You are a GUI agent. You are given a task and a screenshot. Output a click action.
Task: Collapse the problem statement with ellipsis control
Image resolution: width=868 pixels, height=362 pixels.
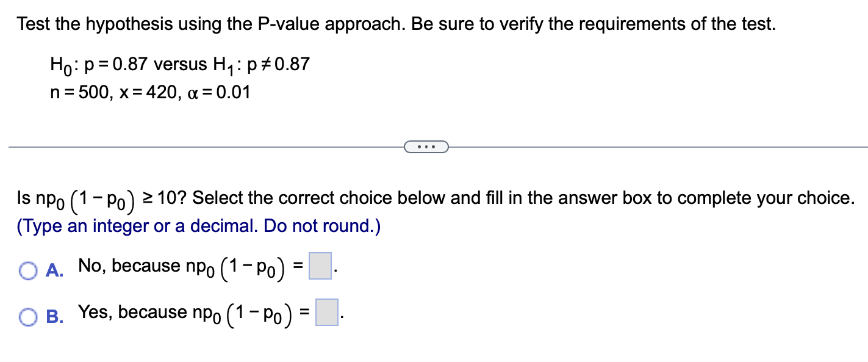pos(426,147)
